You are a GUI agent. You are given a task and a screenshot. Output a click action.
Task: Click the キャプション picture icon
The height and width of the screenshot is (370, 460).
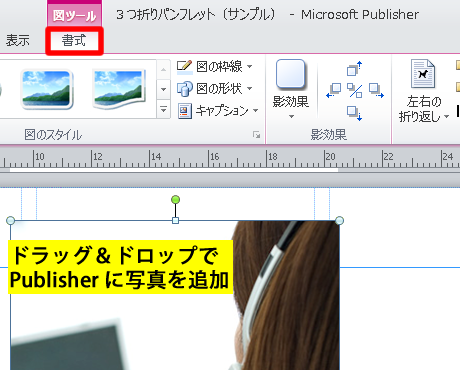click(x=184, y=111)
